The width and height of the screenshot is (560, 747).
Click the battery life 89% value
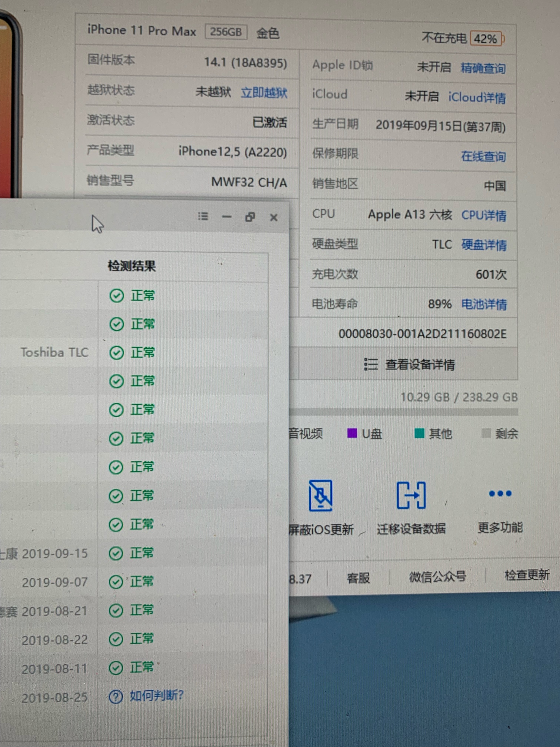tap(440, 304)
